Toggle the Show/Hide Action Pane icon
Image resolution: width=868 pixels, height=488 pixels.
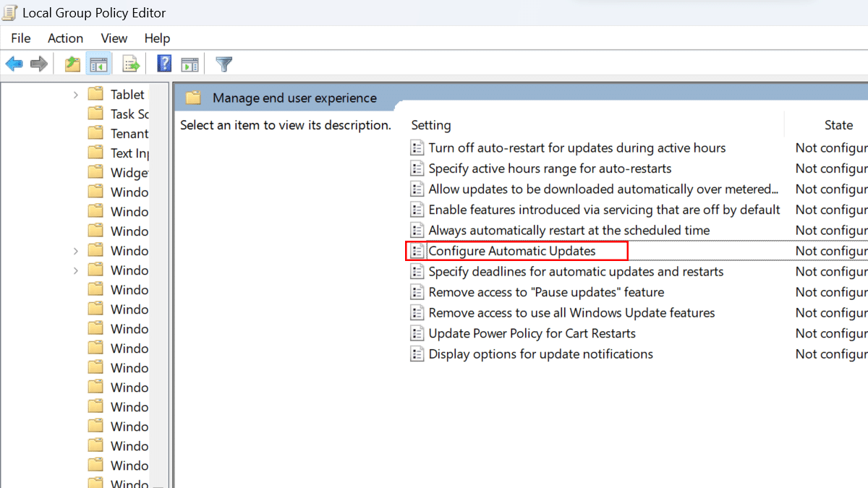pos(190,64)
